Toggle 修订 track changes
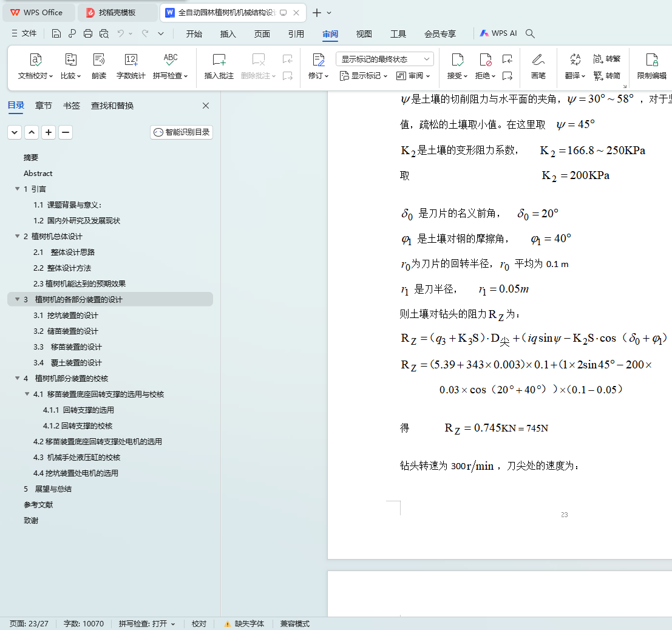The height and width of the screenshot is (630, 672). [x=319, y=66]
